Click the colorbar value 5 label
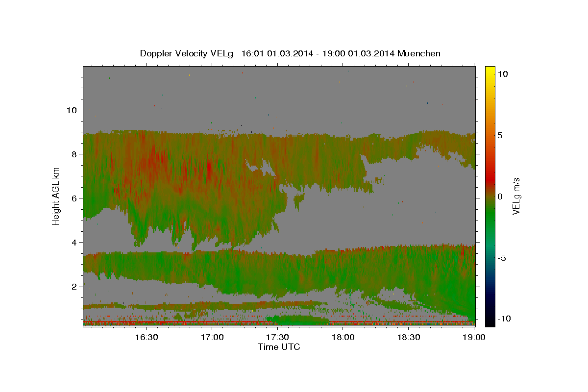 [500, 135]
